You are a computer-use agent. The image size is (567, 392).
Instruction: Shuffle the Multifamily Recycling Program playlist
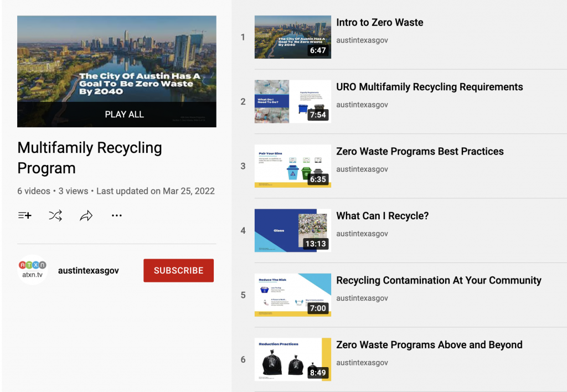[55, 215]
